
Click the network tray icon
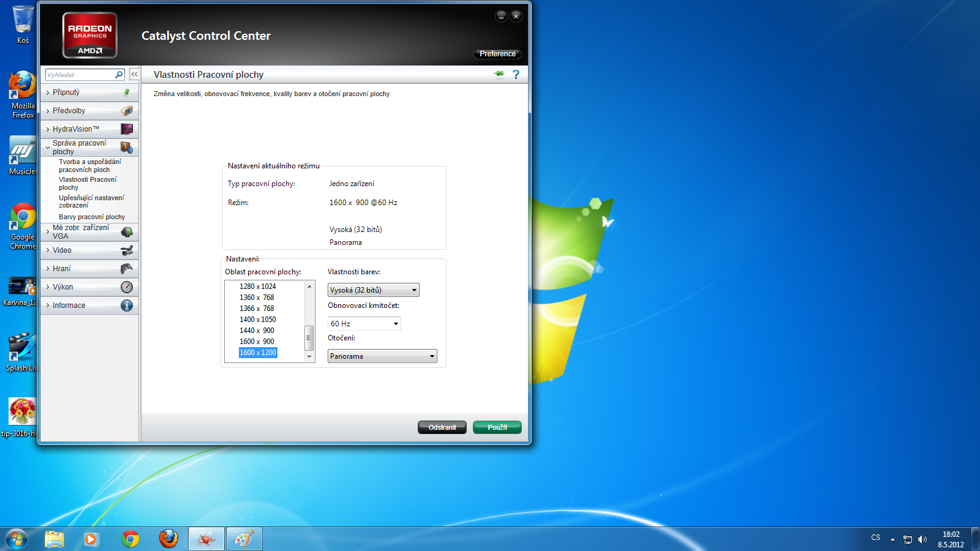(x=908, y=539)
